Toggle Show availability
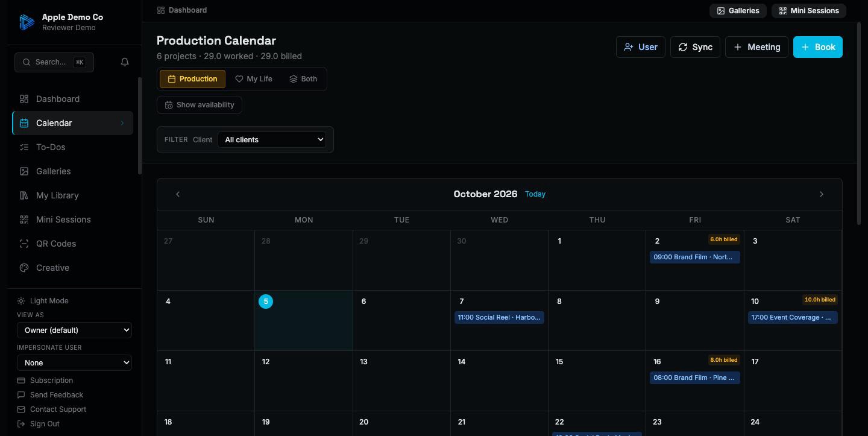The width and height of the screenshot is (868, 436). 200,105
